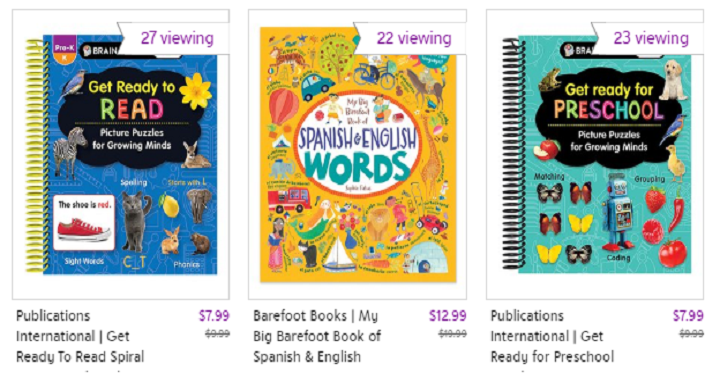
Task: Click the struck-through $9.99 under Ready To Read
Action: 217,334
